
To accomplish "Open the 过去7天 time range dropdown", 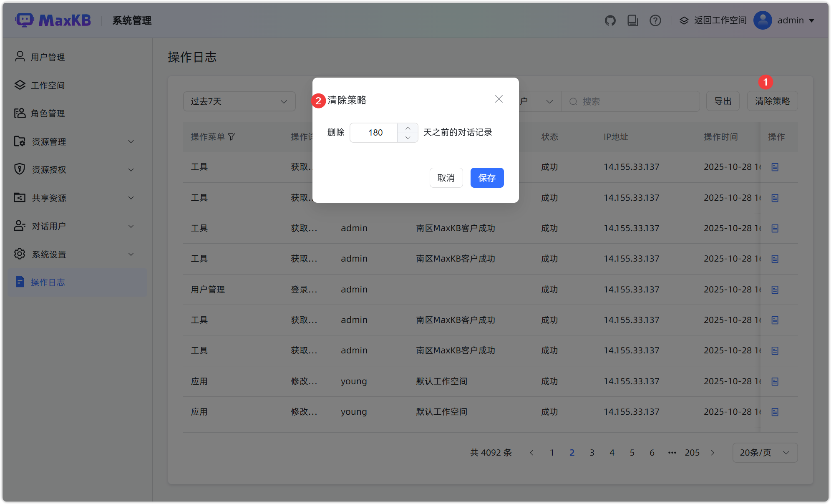I will [239, 101].
